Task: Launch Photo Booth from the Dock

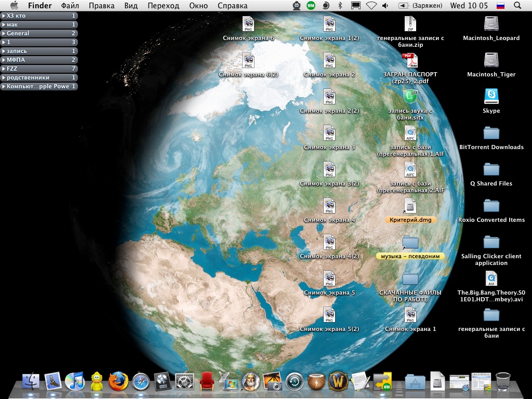Action: (272, 381)
